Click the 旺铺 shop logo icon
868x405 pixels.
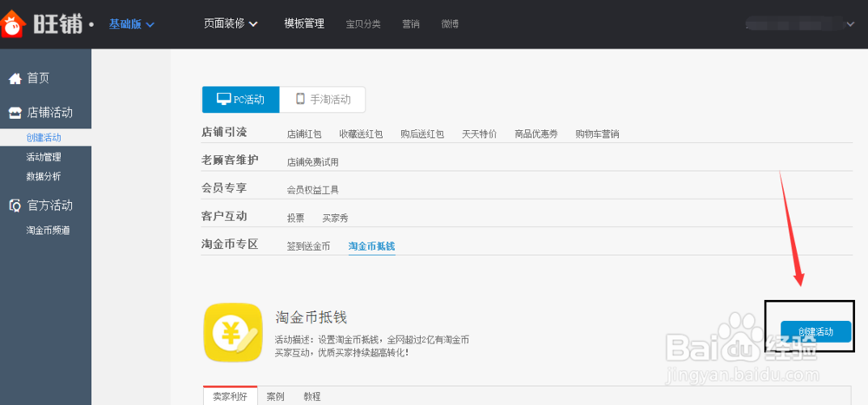point(11,23)
